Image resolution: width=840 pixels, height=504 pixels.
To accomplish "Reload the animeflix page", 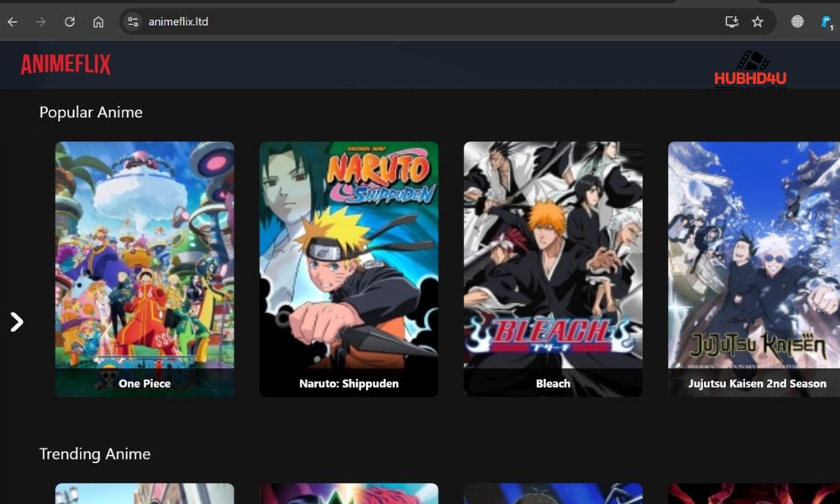I will (x=70, y=22).
